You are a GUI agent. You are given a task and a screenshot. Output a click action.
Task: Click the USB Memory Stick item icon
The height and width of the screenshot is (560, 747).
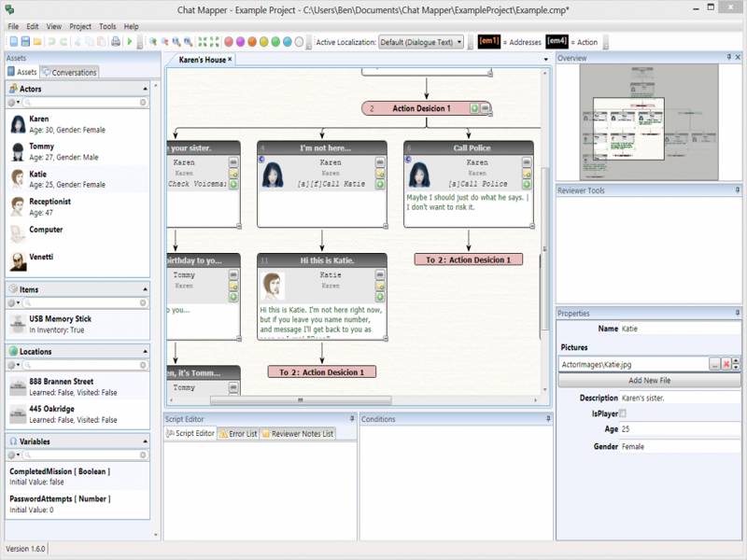pos(18,324)
